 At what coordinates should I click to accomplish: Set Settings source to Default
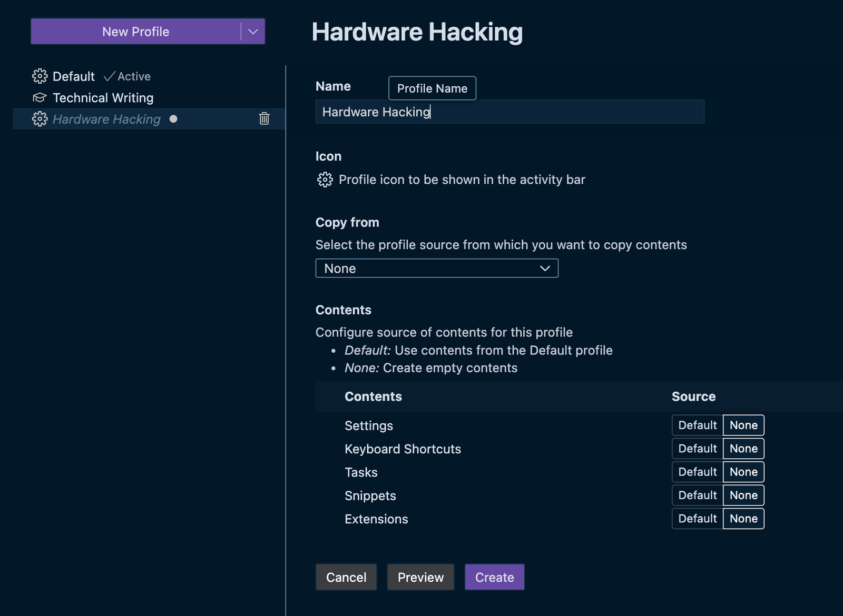pos(697,425)
